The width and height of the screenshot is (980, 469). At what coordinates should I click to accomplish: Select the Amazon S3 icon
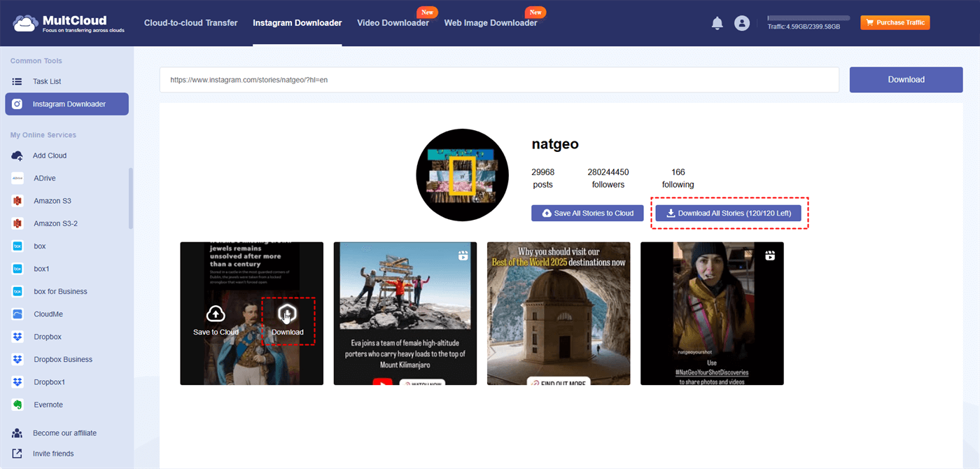(17, 201)
